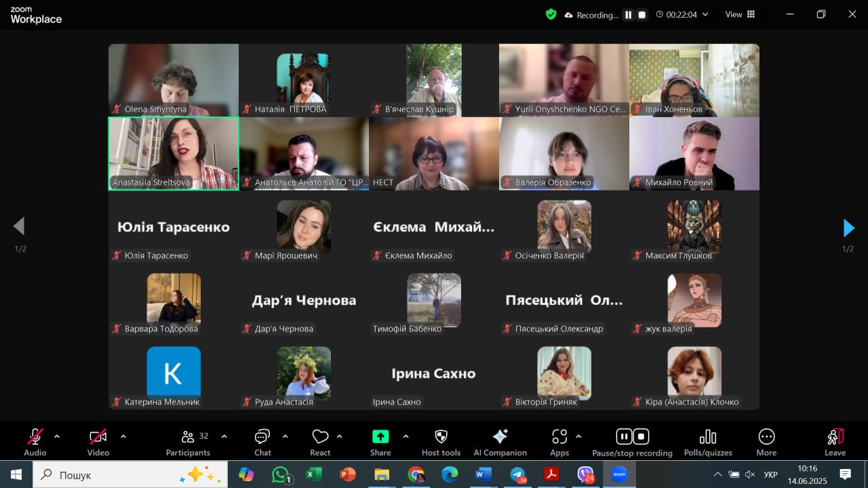This screenshot has height=488, width=868.
Task: Open Host tools shield icon
Action: 441,441
